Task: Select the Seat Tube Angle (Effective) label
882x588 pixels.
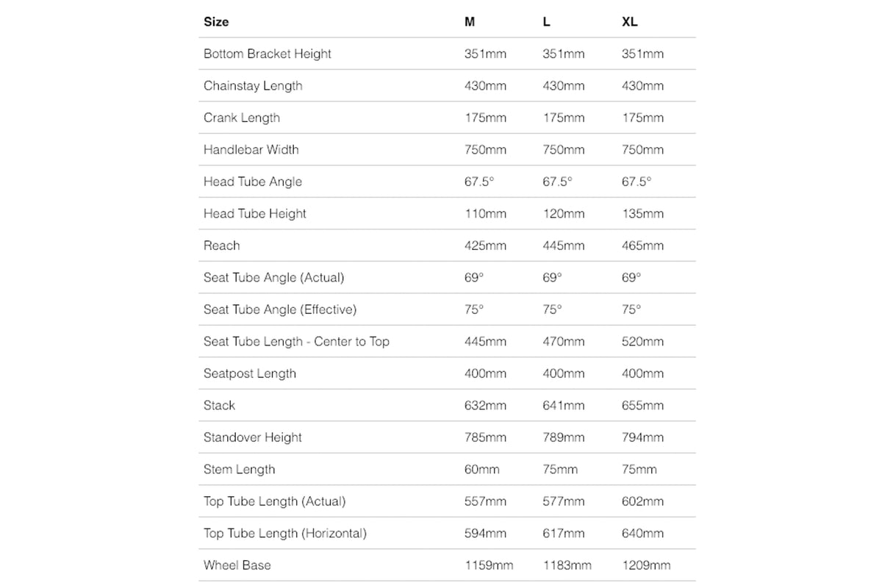Action: [x=279, y=309]
